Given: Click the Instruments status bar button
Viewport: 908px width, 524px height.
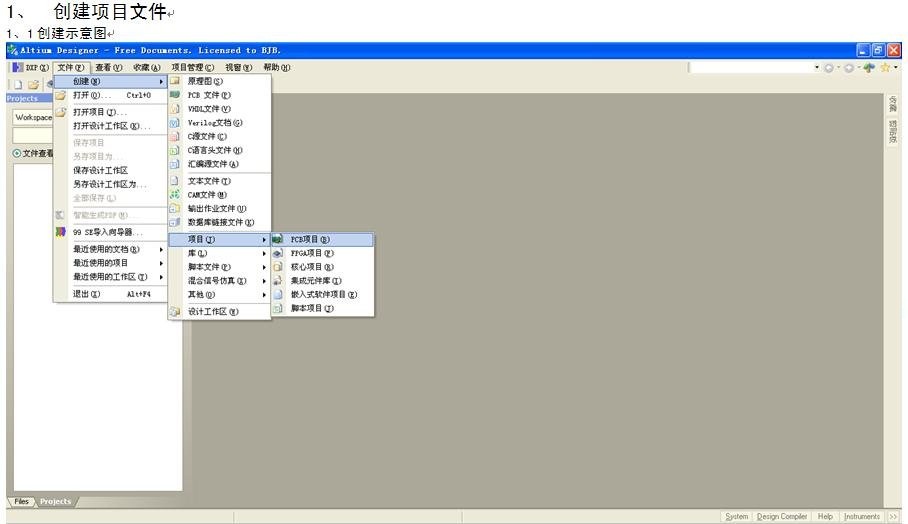Looking at the screenshot, I should pyautogui.click(x=862, y=516).
